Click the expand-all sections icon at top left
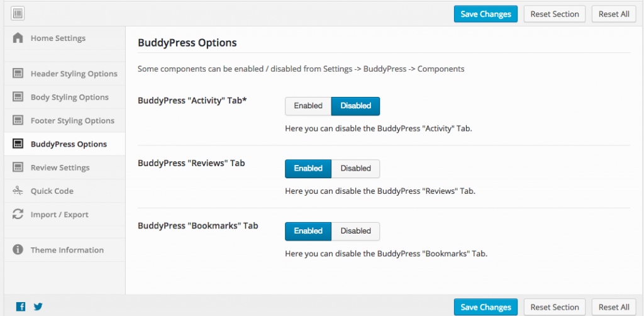644x316 pixels. coord(18,14)
